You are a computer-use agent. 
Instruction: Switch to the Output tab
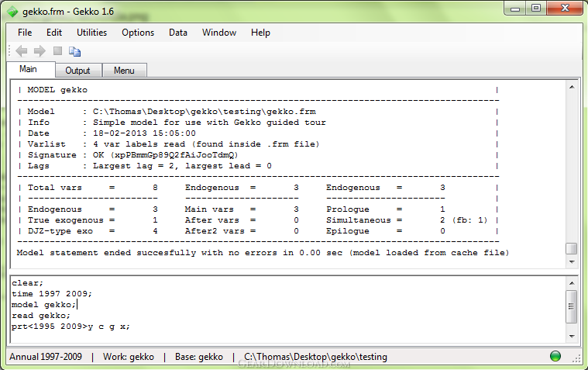(x=78, y=71)
